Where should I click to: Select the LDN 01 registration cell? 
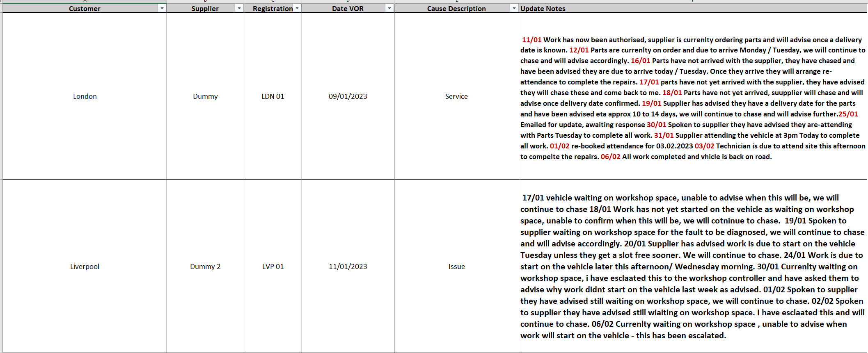click(273, 96)
